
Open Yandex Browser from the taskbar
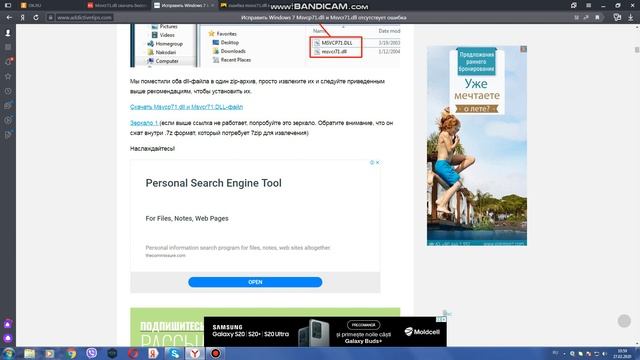click(195, 353)
